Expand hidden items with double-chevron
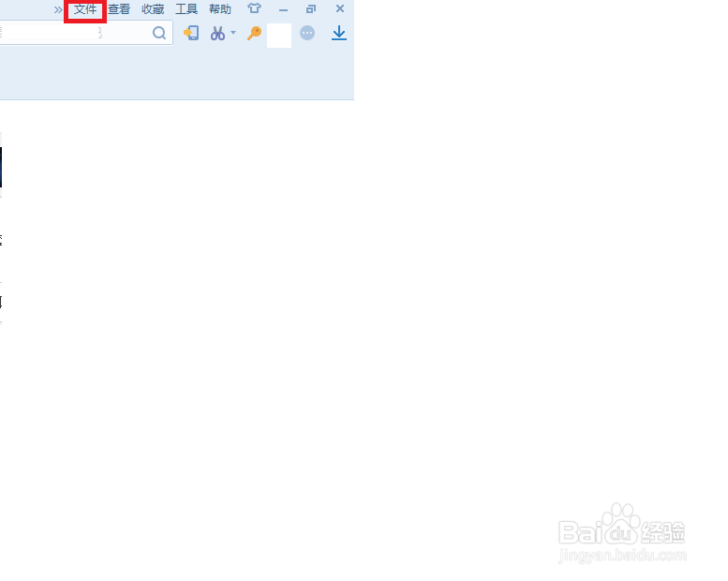The height and width of the screenshot is (581, 728). point(58,9)
